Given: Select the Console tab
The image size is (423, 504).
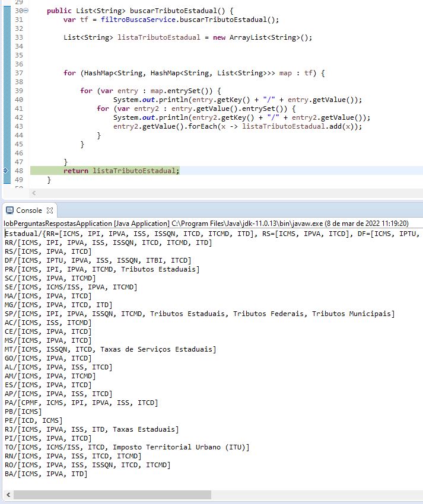Looking at the screenshot, I should click(x=29, y=210).
